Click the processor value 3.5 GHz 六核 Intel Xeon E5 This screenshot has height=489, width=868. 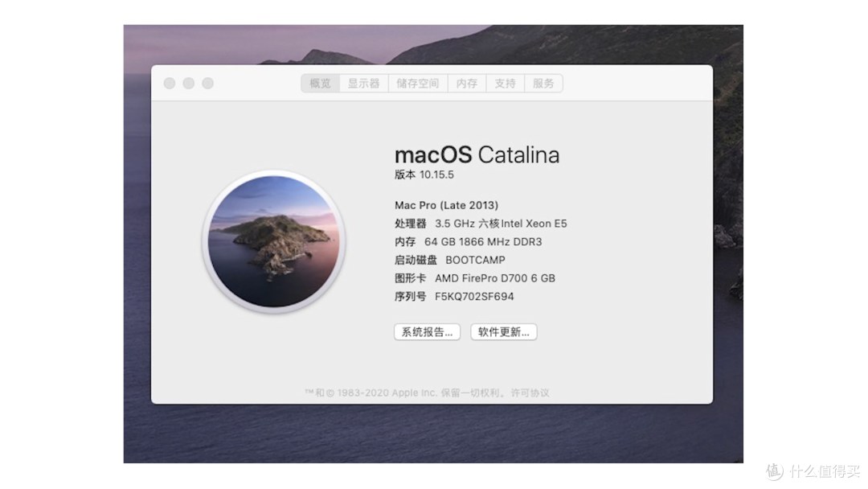[501, 223]
